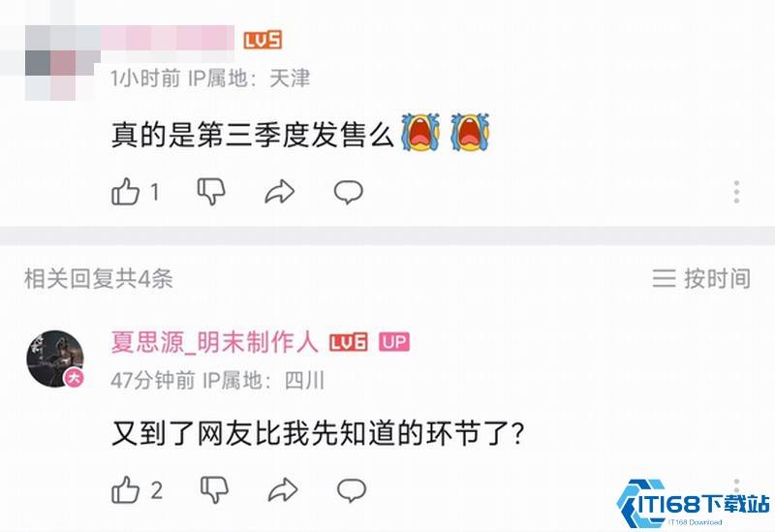Screen dimensions: 775x532
Task: Share 夏思源's reply using arrow icon
Action: click(x=283, y=490)
